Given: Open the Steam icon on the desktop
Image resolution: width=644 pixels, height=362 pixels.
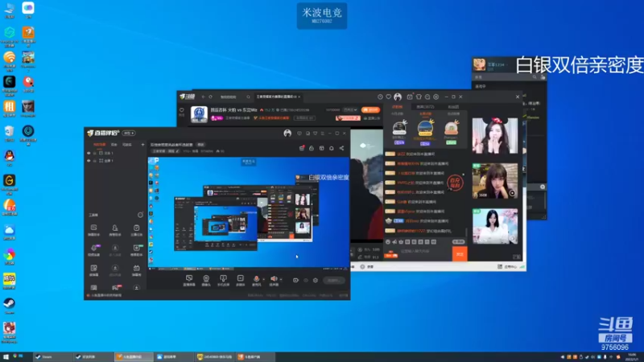Looking at the screenshot, I should (10, 306).
